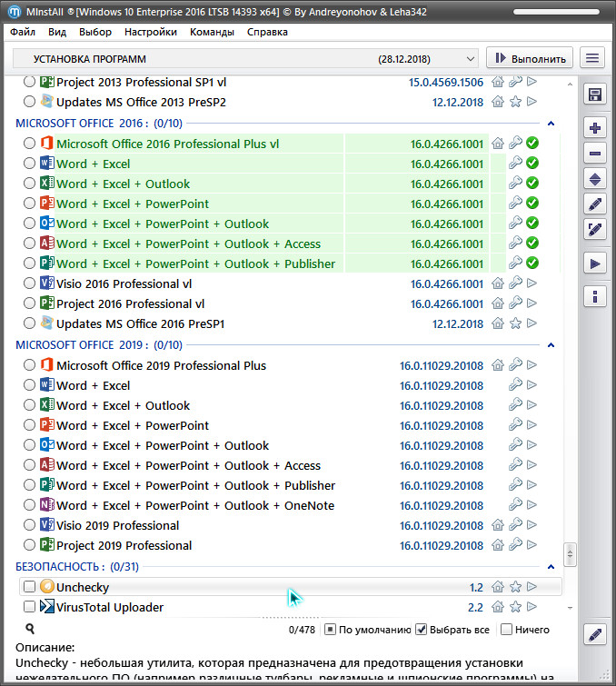This screenshot has height=686, width=616.
Task: Click the info icon in sidebar
Action: (595, 296)
